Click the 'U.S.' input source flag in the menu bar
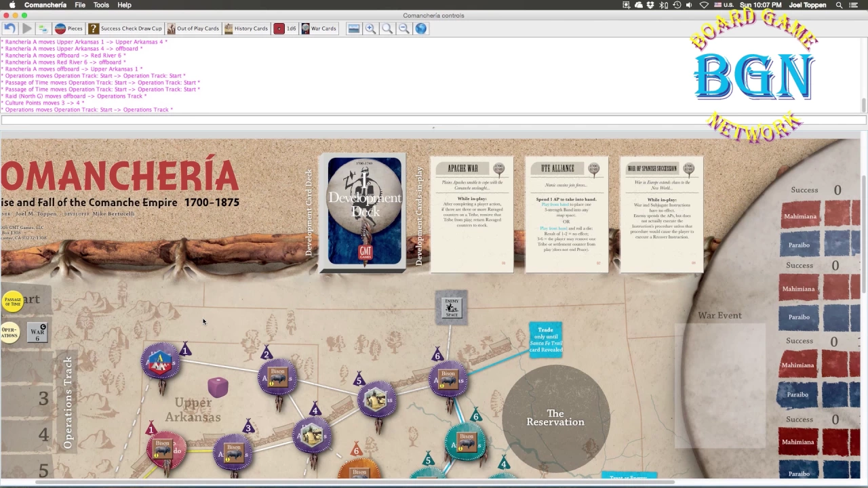This screenshot has width=868, height=488. (x=725, y=5)
